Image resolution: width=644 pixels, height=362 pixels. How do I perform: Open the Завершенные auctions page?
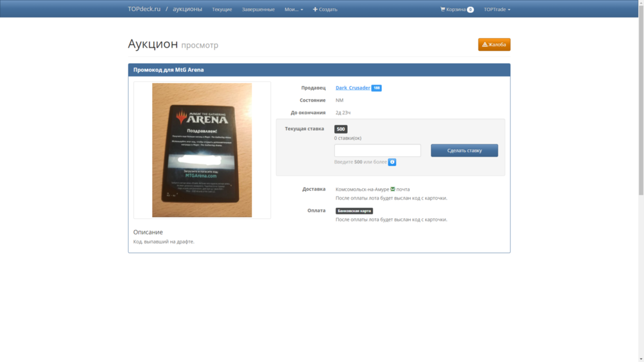coord(258,9)
